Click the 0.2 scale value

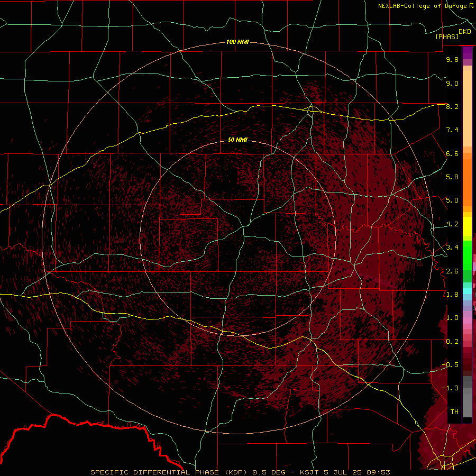[x=452, y=342]
